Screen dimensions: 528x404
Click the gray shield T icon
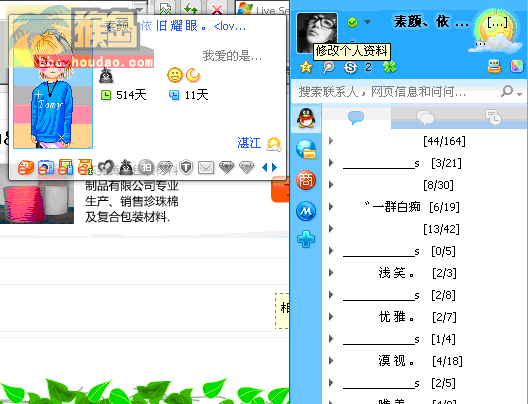[186, 167]
